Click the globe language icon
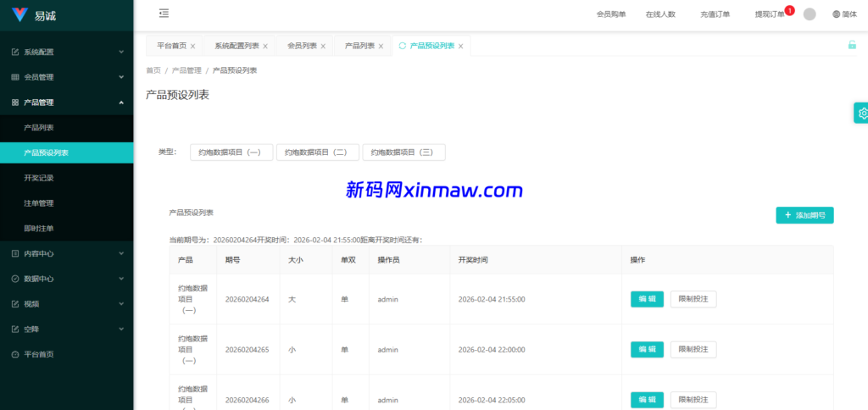Viewport: 868px width, 410px height. pos(836,14)
